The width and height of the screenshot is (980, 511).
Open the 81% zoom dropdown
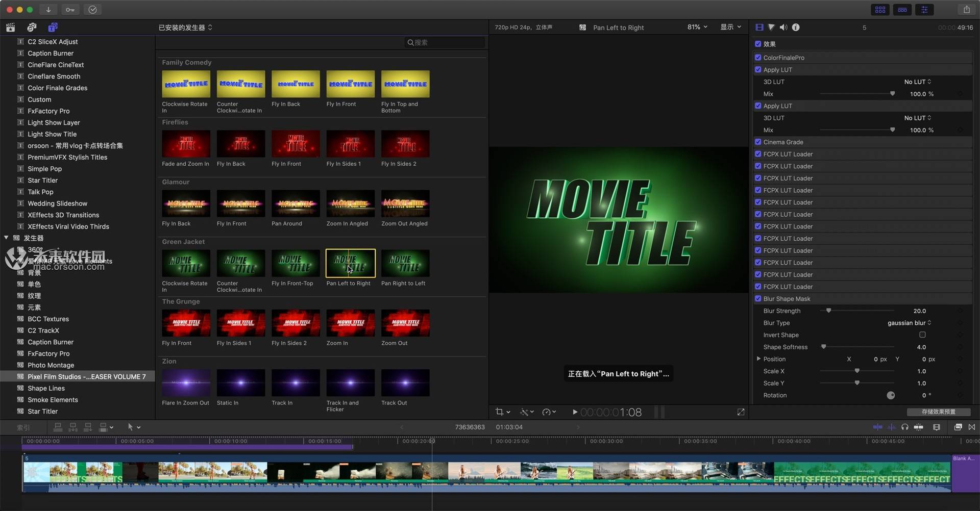[697, 27]
